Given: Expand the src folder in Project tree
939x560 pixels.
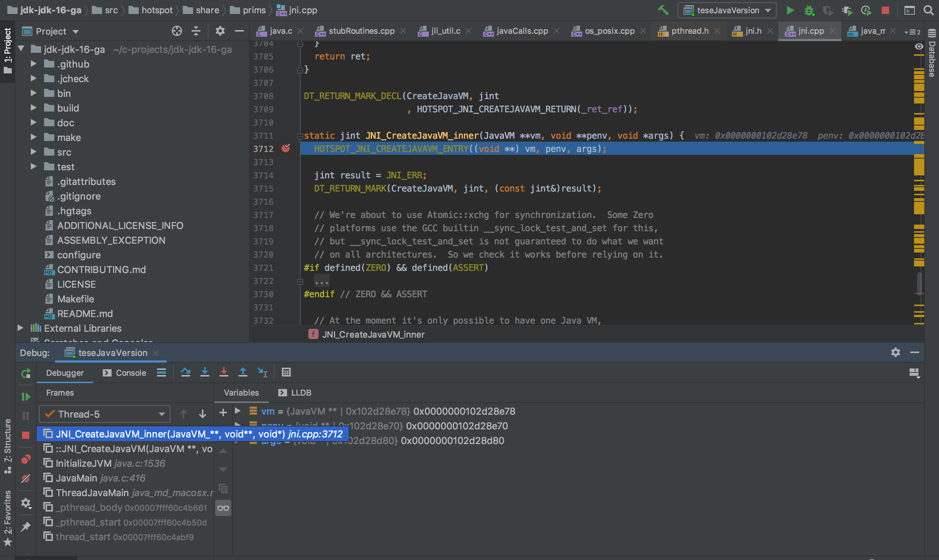Looking at the screenshot, I should [34, 152].
